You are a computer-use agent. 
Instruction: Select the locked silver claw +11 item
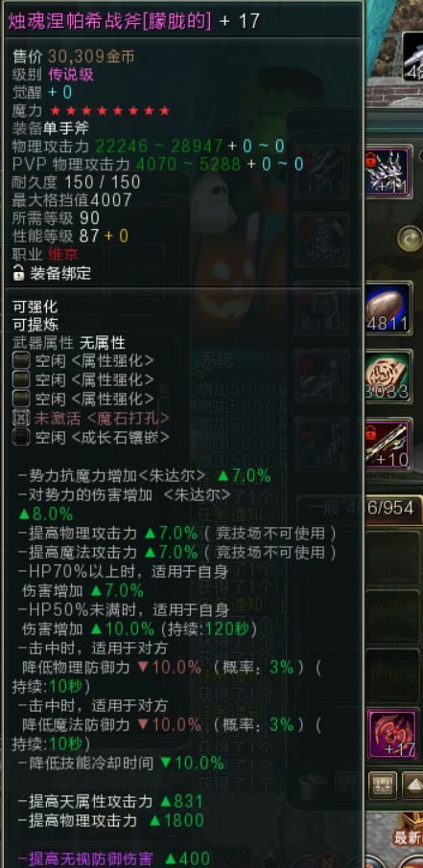click(x=388, y=172)
